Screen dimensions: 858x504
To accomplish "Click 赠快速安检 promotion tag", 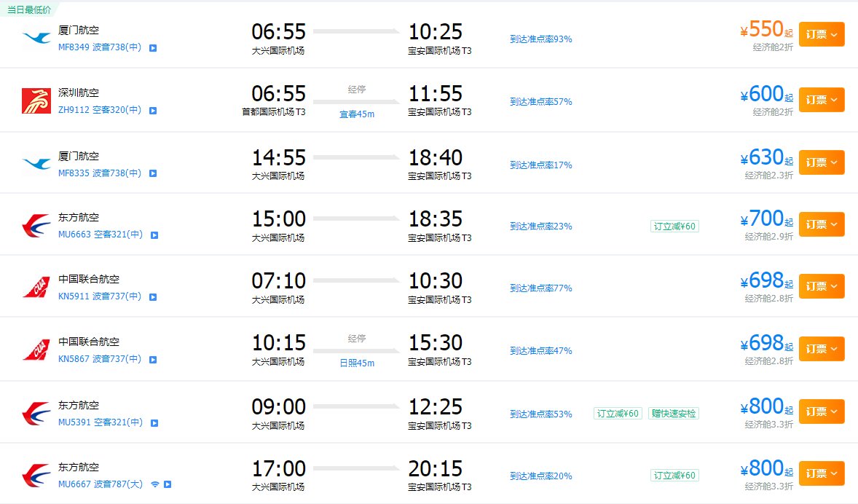I will point(674,414).
